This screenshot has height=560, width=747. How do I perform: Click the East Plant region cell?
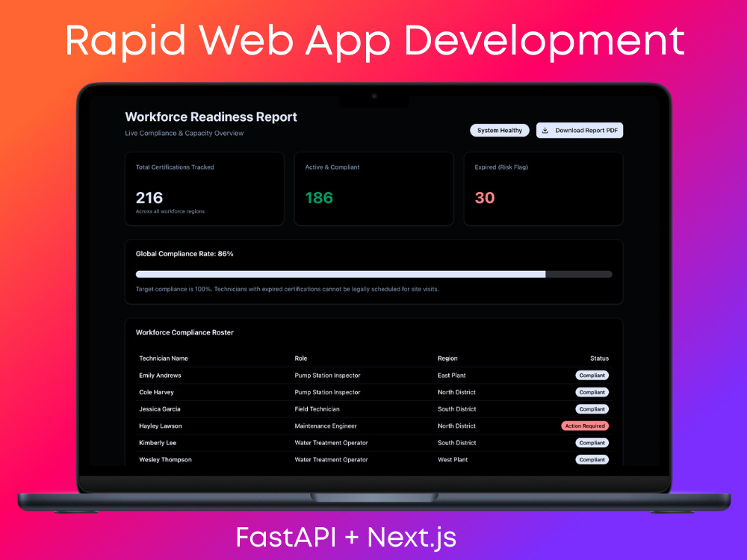coord(452,376)
